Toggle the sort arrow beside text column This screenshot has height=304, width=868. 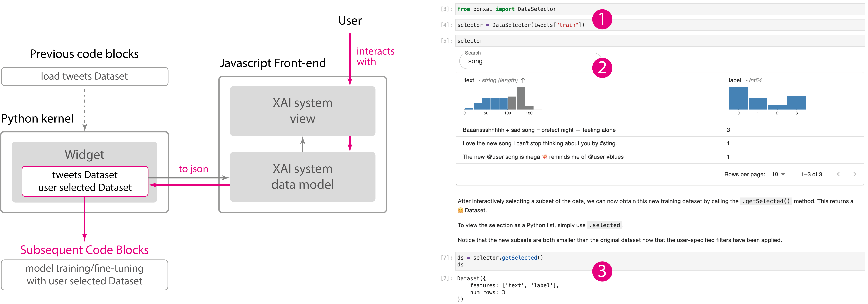click(523, 80)
